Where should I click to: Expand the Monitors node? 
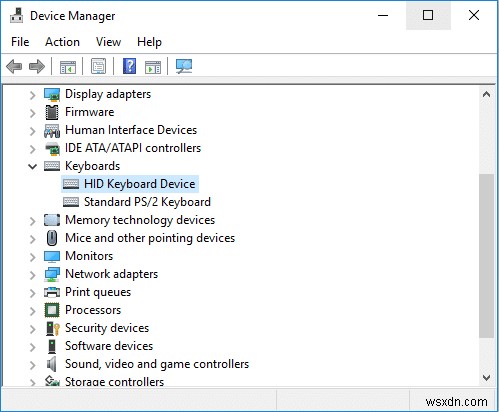(x=32, y=257)
